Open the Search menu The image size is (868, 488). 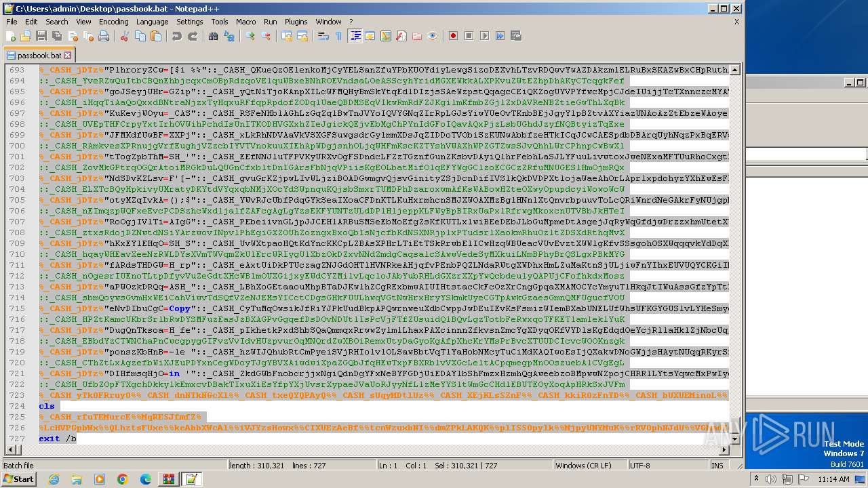(x=57, y=22)
